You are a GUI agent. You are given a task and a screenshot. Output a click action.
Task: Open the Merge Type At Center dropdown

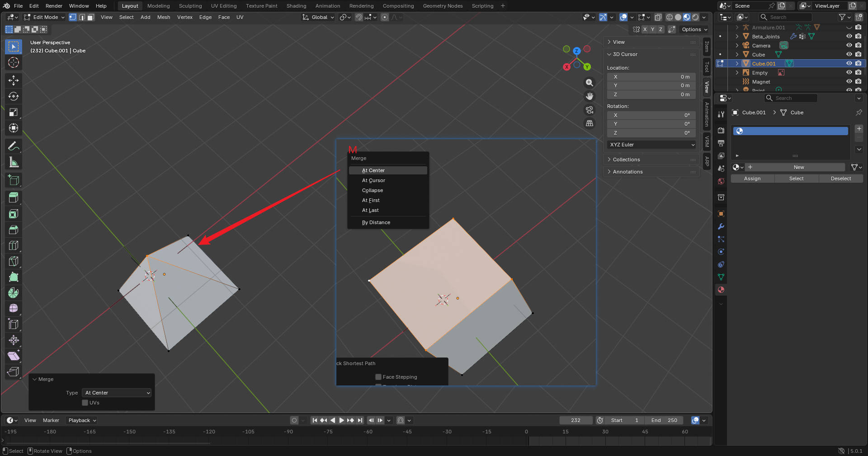tap(118, 393)
